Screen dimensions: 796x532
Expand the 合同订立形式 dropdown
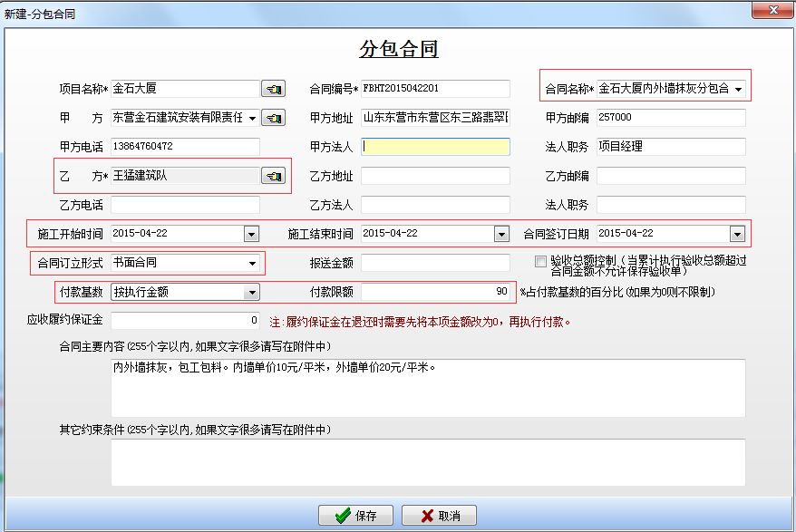pos(251,264)
